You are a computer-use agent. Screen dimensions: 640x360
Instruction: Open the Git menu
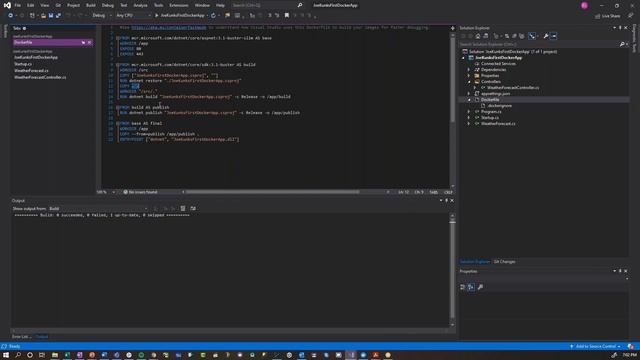(x=58, y=5)
